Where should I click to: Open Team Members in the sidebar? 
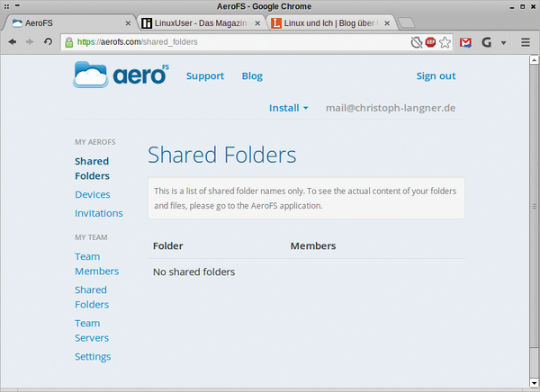click(96, 263)
